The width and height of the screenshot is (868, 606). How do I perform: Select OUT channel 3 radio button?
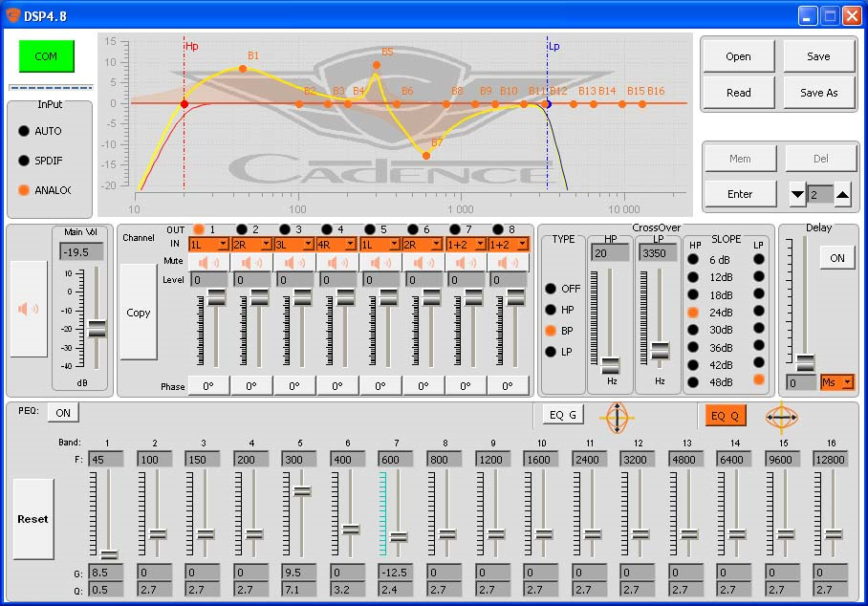coord(284,229)
